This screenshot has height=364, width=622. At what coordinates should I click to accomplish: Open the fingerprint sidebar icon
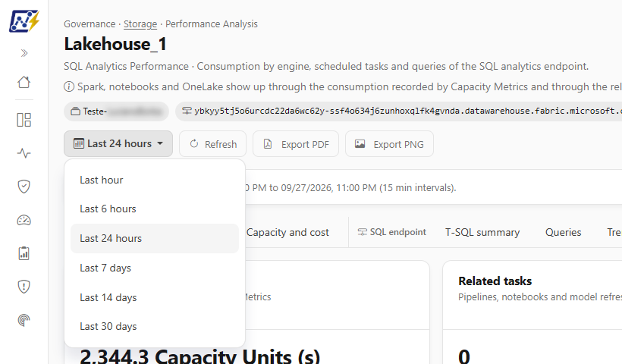tap(24, 320)
